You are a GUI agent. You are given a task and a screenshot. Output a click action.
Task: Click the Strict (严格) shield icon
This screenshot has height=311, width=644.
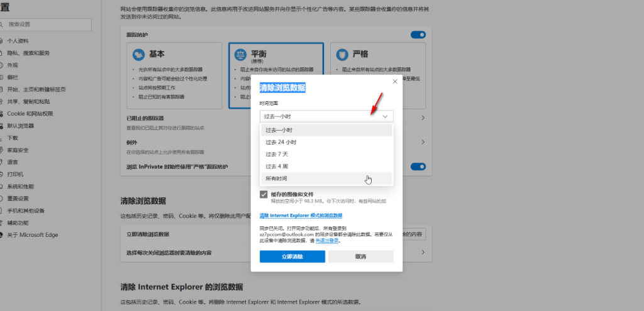[x=341, y=55]
